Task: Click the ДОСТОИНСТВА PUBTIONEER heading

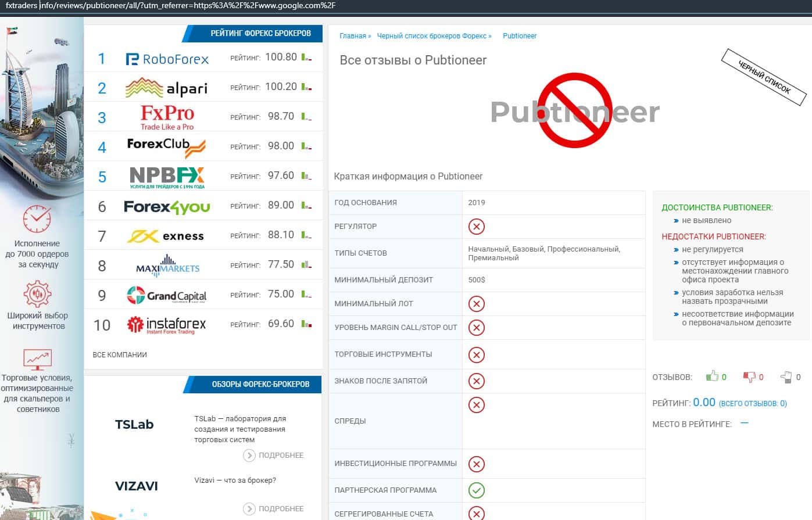Action: 717,207
